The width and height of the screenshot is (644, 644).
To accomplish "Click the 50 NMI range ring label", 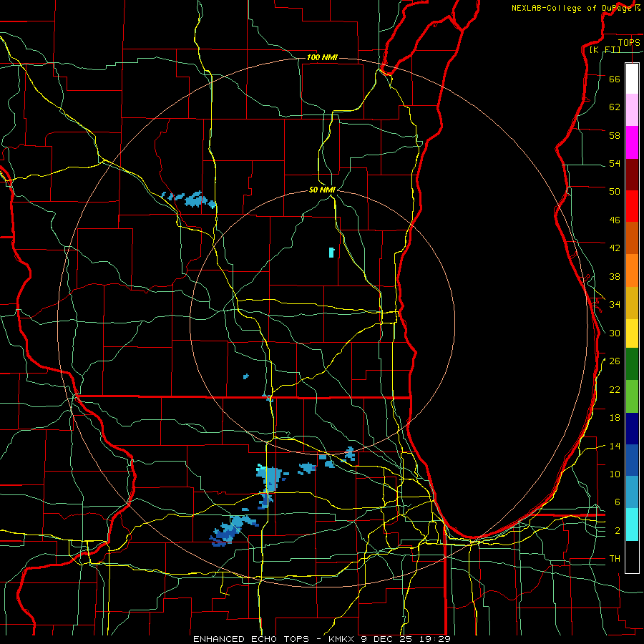I will (x=322, y=190).
